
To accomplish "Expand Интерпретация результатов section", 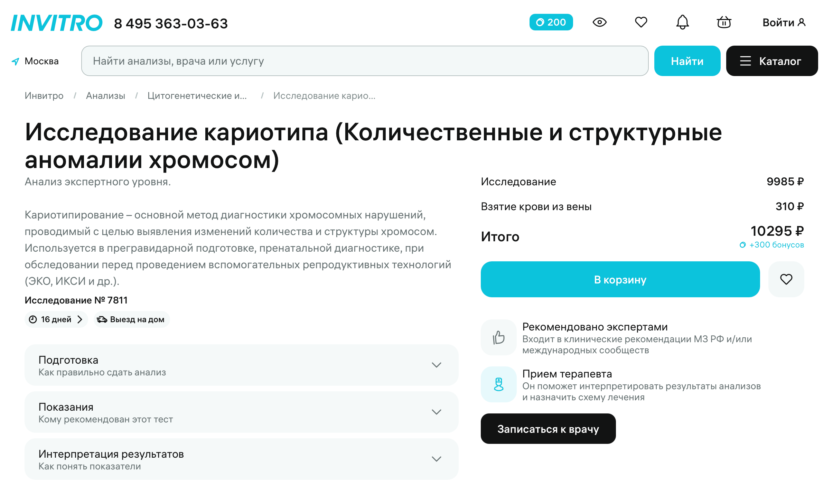I will [x=241, y=459].
